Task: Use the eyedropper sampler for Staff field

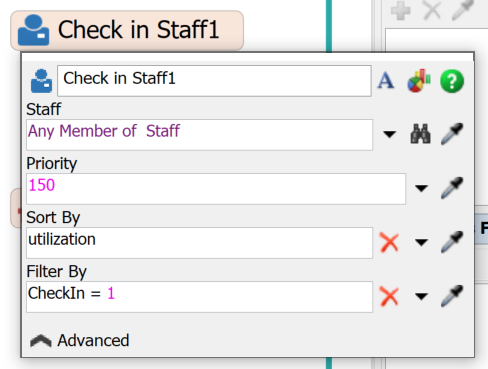Action: 452,134
